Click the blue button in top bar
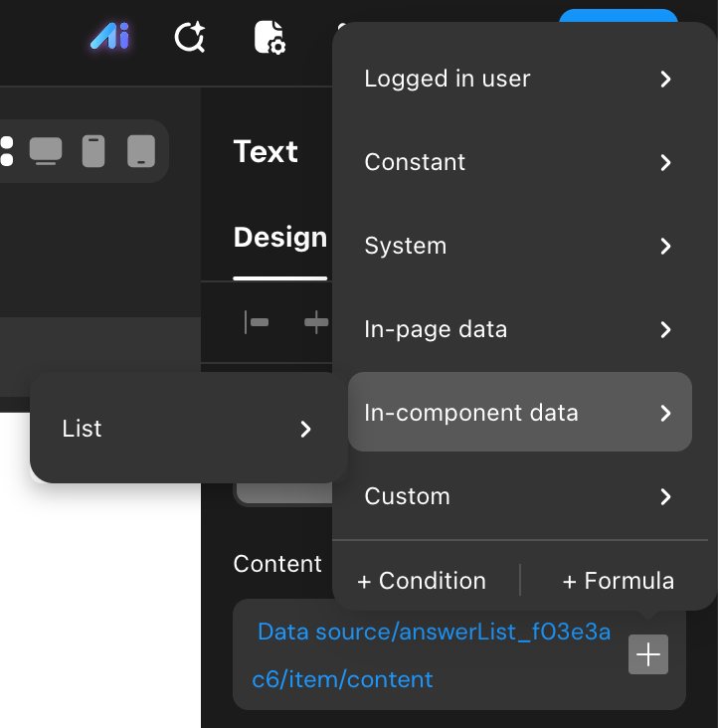718x728 pixels. (x=617, y=18)
